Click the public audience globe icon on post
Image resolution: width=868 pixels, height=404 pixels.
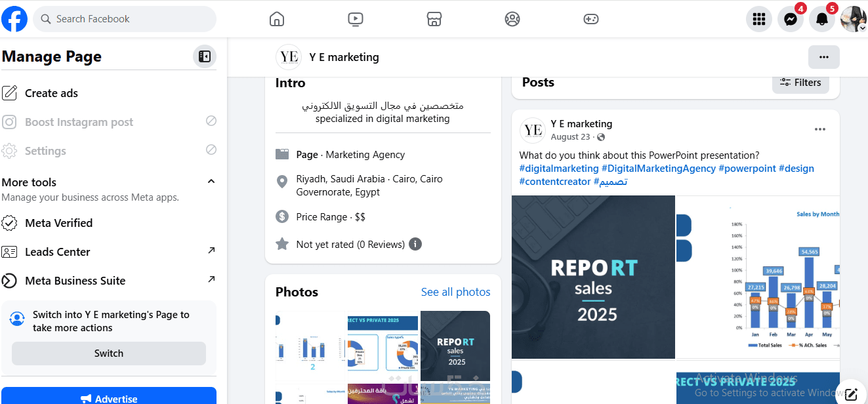point(601,137)
